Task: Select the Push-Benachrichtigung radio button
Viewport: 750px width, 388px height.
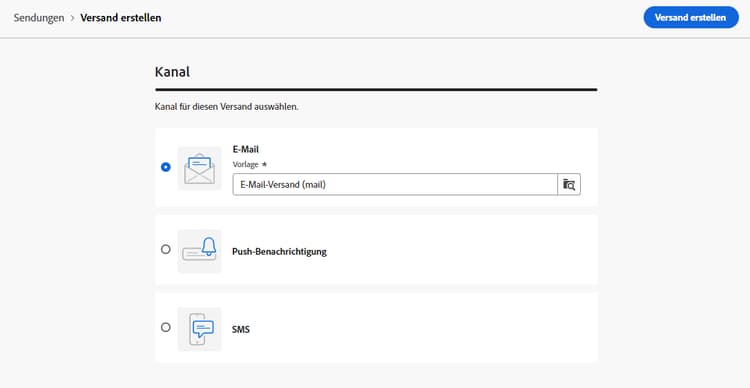Action: tap(165, 249)
